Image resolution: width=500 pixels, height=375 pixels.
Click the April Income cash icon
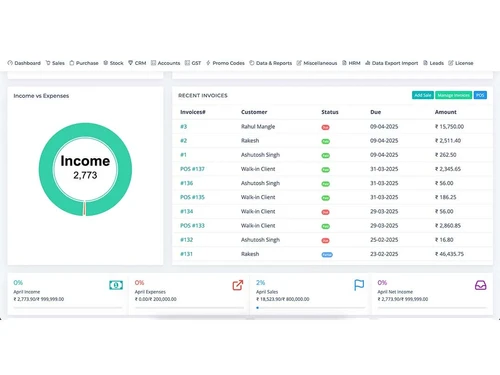click(116, 285)
